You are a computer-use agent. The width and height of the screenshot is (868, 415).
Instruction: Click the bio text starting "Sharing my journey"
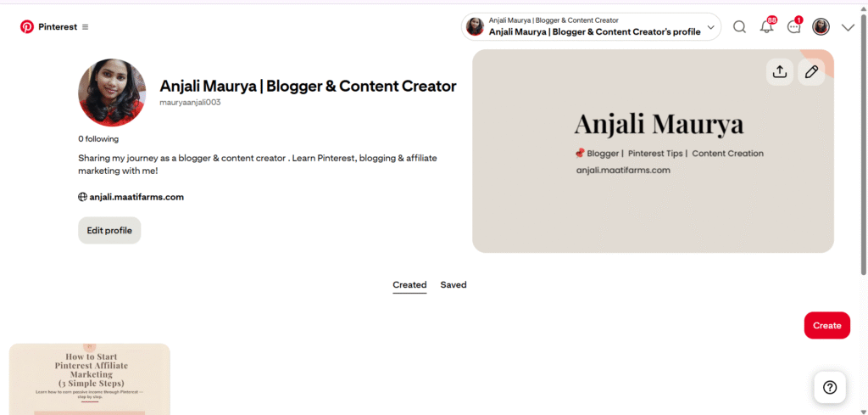(258, 165)
